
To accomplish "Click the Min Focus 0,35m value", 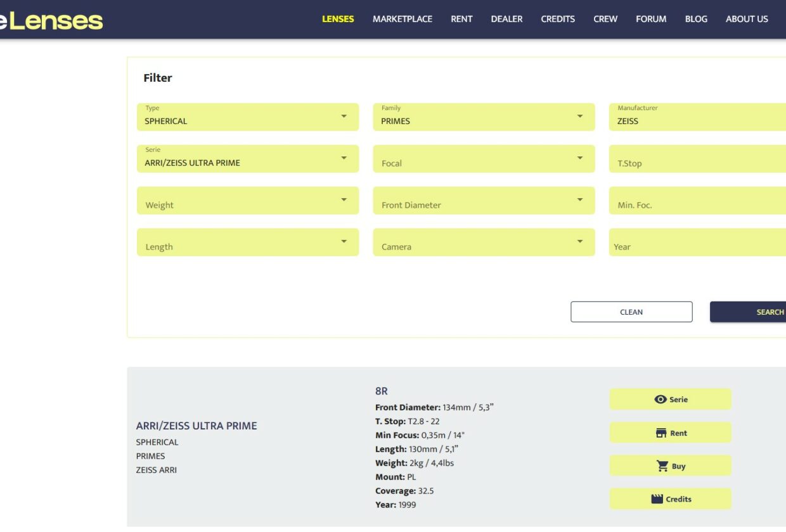I will [442, 435].
